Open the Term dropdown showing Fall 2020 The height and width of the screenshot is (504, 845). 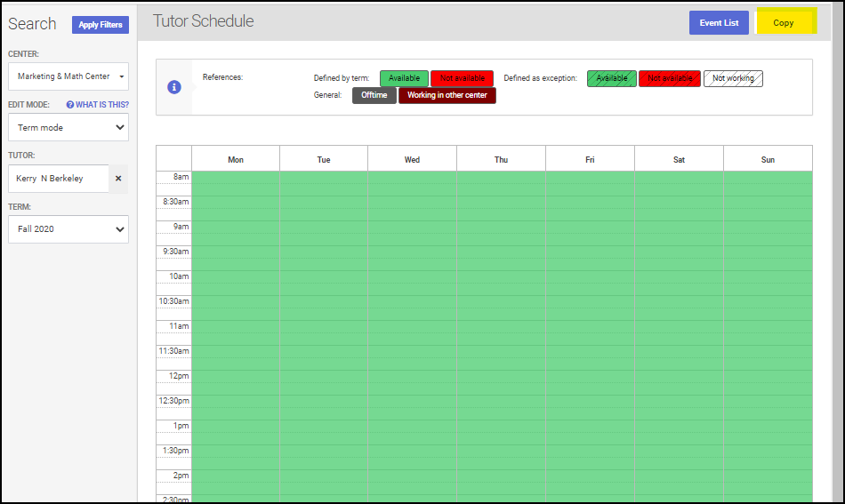click(x=68, y=228)
